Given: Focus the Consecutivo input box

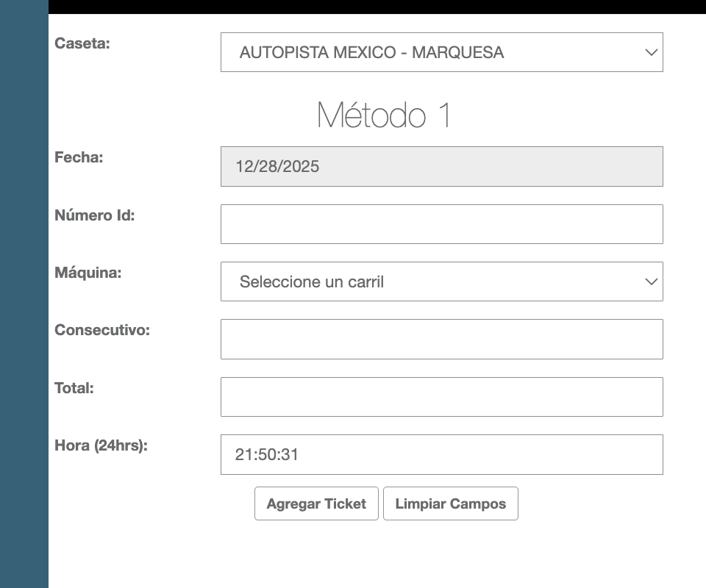Looking at the screenshot, I should click(x=441, y=339).
